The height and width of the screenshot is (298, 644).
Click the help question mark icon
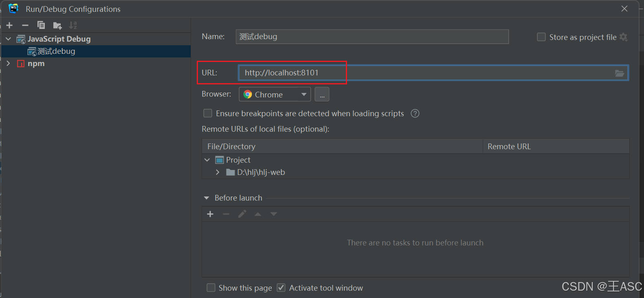tap(415, 113)
